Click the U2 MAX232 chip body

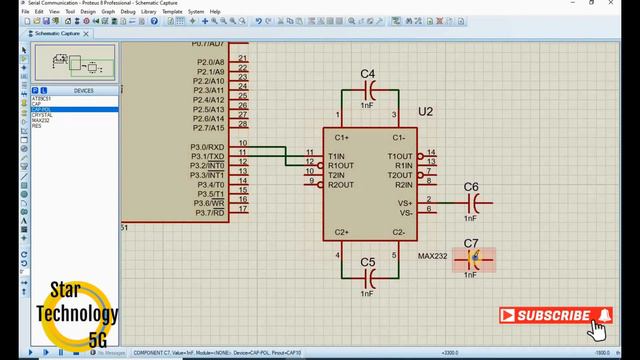[370, 184]
